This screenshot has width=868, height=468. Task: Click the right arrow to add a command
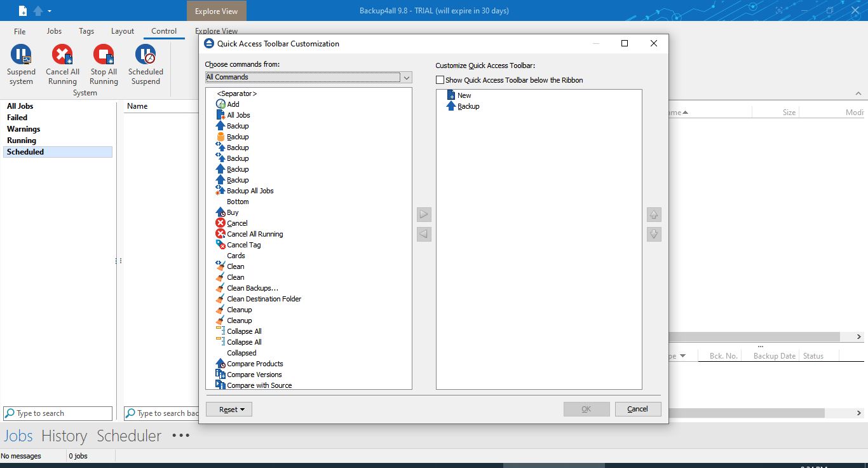(424, 214)
